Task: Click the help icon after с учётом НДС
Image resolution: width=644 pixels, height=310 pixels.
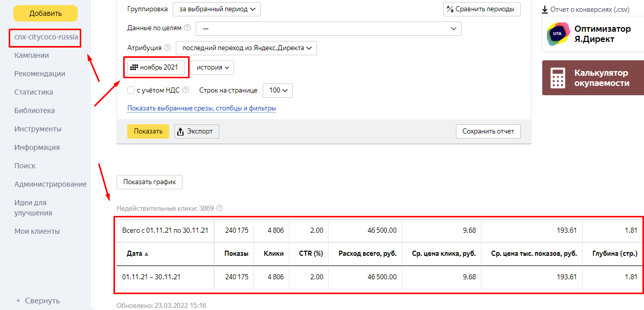Action: coord(186,91)
